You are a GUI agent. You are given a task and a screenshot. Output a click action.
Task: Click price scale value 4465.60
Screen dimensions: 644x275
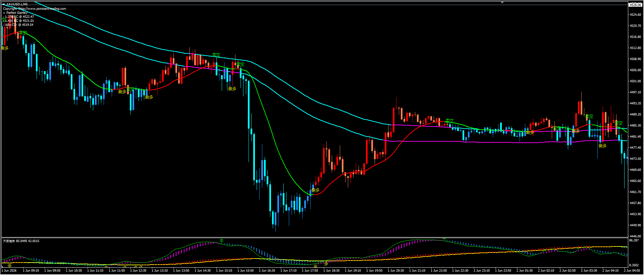pos(635,181)
